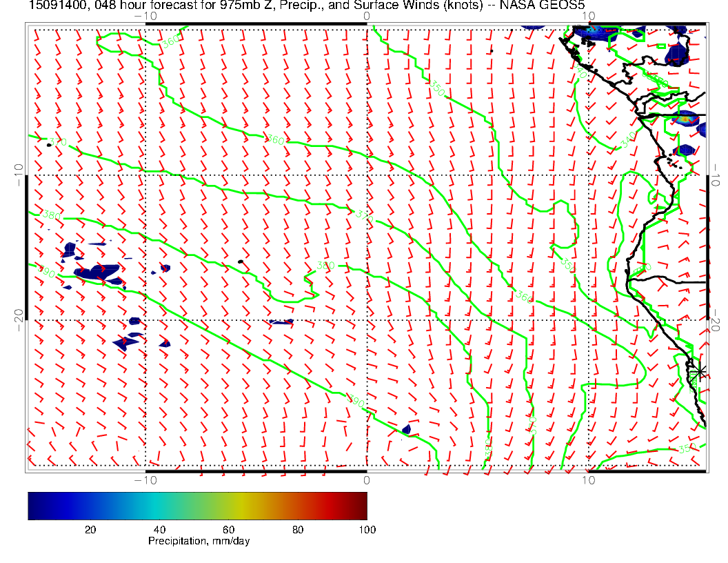Click the 390 contour label southwest of longitude 0

[356, 401]
